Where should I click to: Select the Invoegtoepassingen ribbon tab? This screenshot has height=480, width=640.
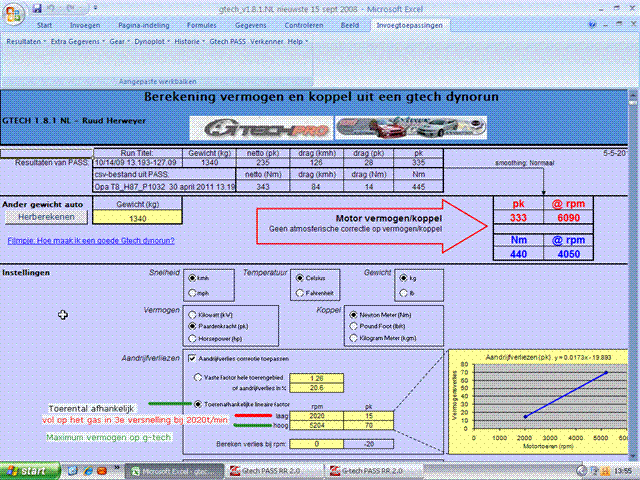click(x=409, y=25)
